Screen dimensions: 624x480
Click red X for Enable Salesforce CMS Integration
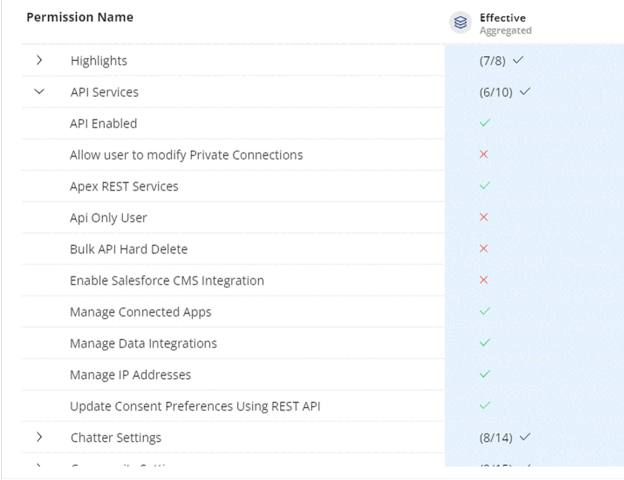click(484, 280)
